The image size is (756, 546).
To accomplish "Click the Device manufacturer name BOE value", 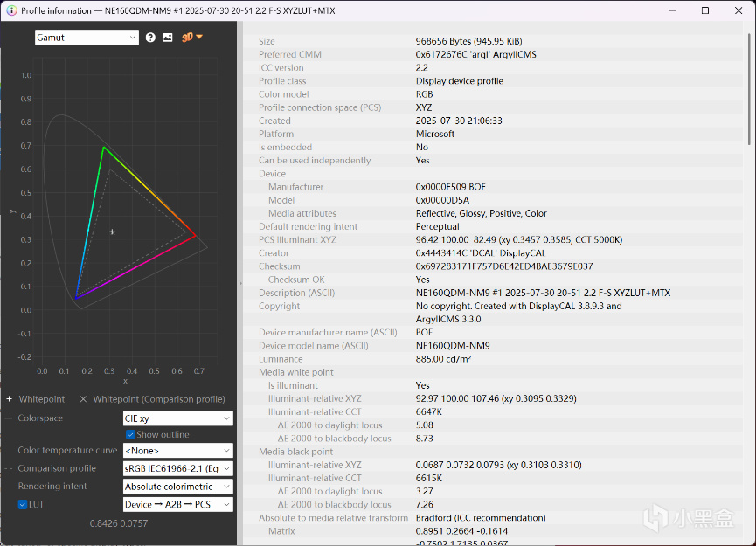I will (424, 333).
